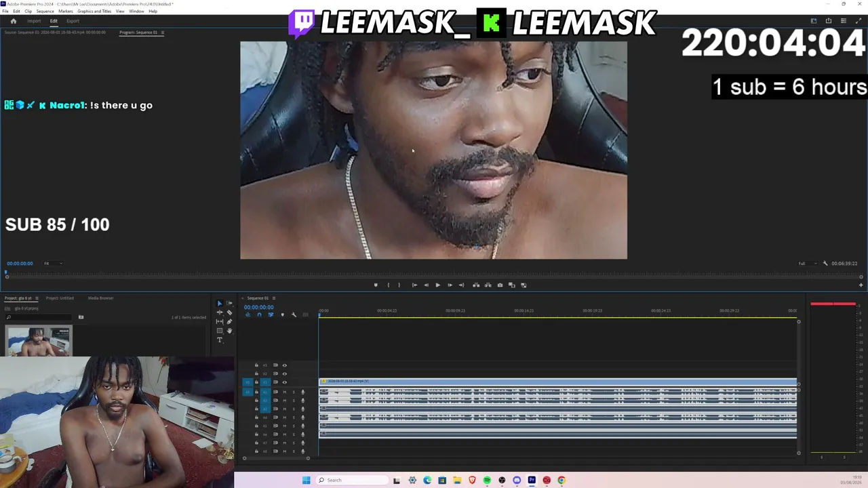Select the Source: Sequence 01 monitor tab
The height and width of the screenshot is (488, 868).
tap(55, 33)
